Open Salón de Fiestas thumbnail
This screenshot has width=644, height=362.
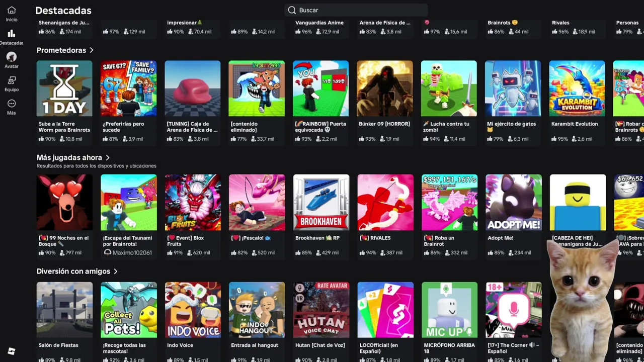(x=64, y=310)
